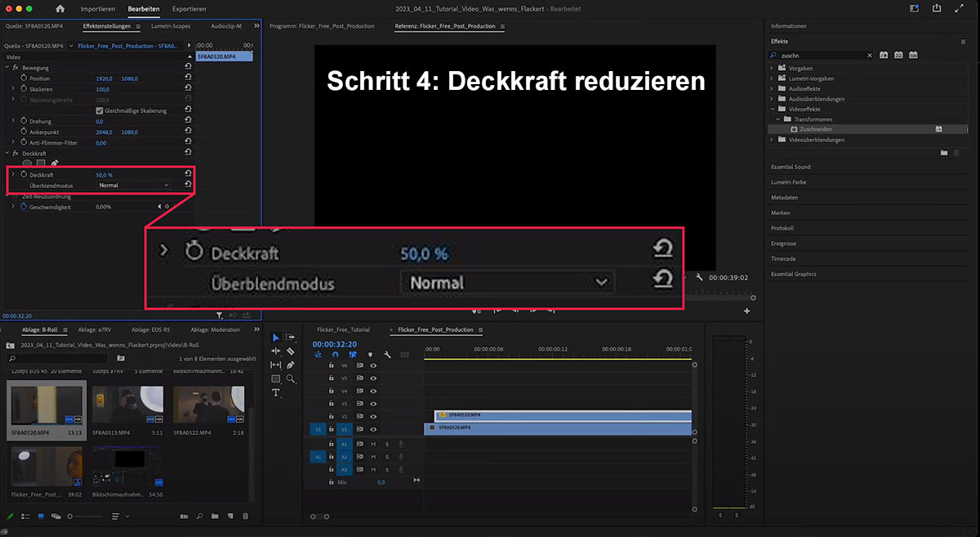Select the Slip tool
This screenshot has height=537, width=980.
(275, 365)
